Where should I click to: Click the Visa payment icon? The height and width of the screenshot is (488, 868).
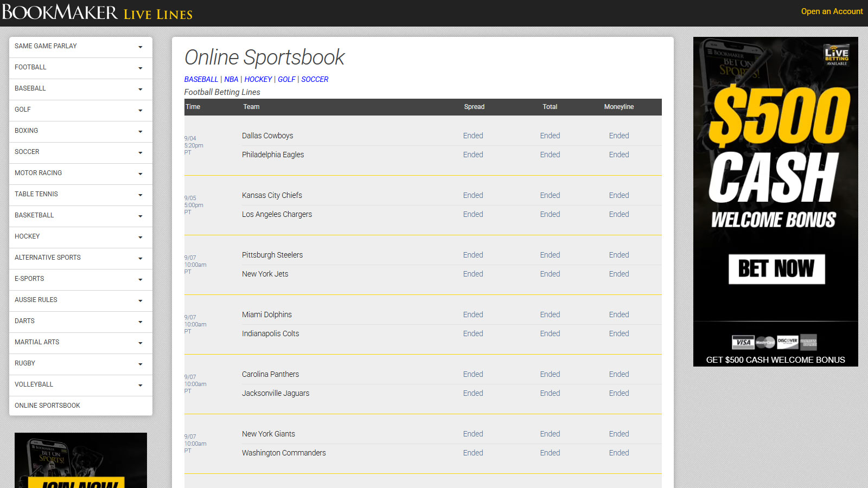pyautogui.click(x=743, y=343)
